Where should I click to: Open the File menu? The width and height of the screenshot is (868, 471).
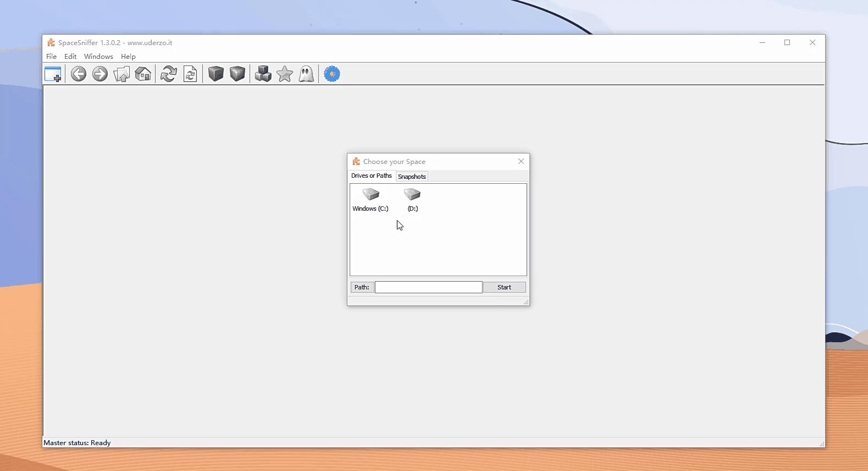click(x=51, y=57)
